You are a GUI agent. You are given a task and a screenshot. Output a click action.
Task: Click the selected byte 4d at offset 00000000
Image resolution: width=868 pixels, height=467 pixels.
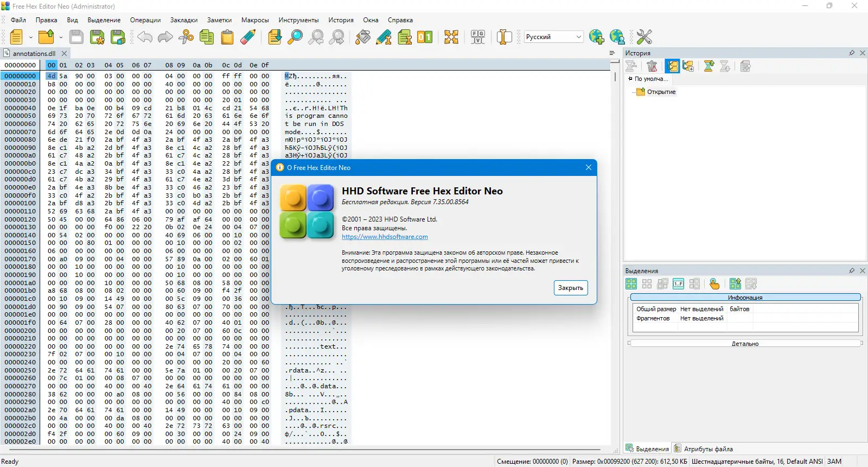52,76
